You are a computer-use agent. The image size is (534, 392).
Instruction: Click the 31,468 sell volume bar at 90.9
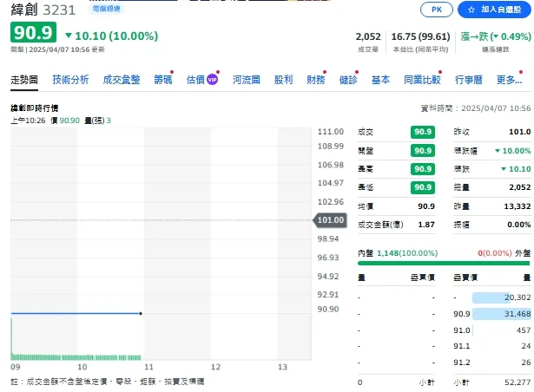pyautogui.click(x=501, y=313)
